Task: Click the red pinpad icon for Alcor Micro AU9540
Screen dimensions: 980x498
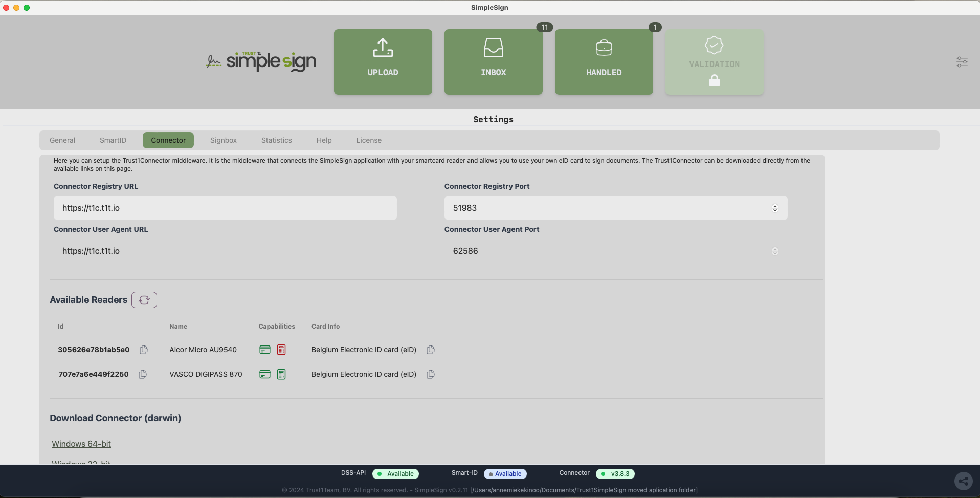Action: (x=281, y=350)
